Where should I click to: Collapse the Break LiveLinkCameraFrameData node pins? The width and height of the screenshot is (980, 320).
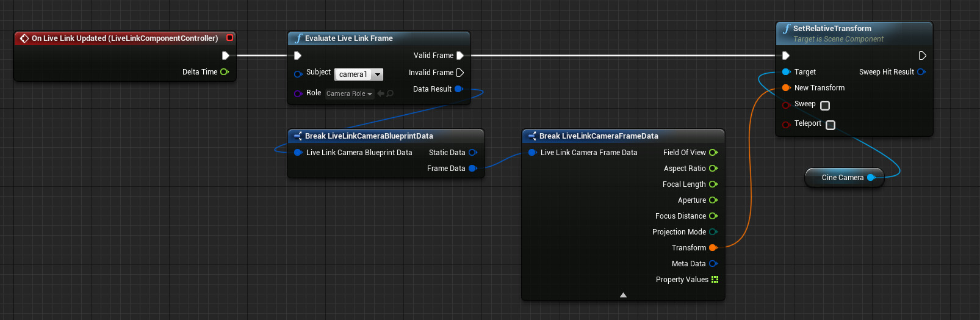point(623,295)
